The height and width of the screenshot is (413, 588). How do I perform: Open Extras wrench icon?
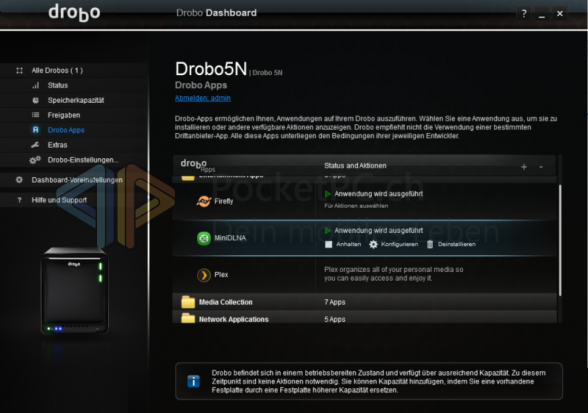[x=35, y=145]
